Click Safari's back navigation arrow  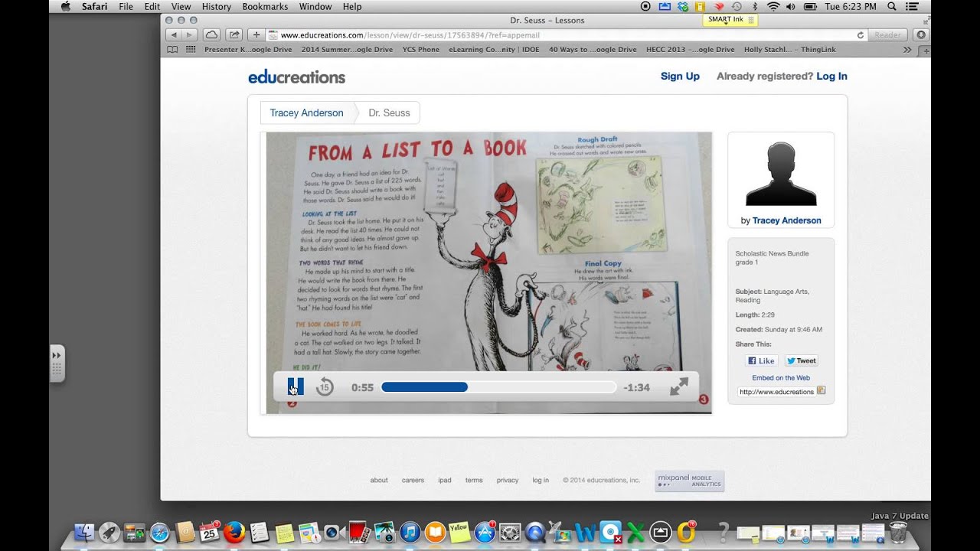tap(174, 34)
